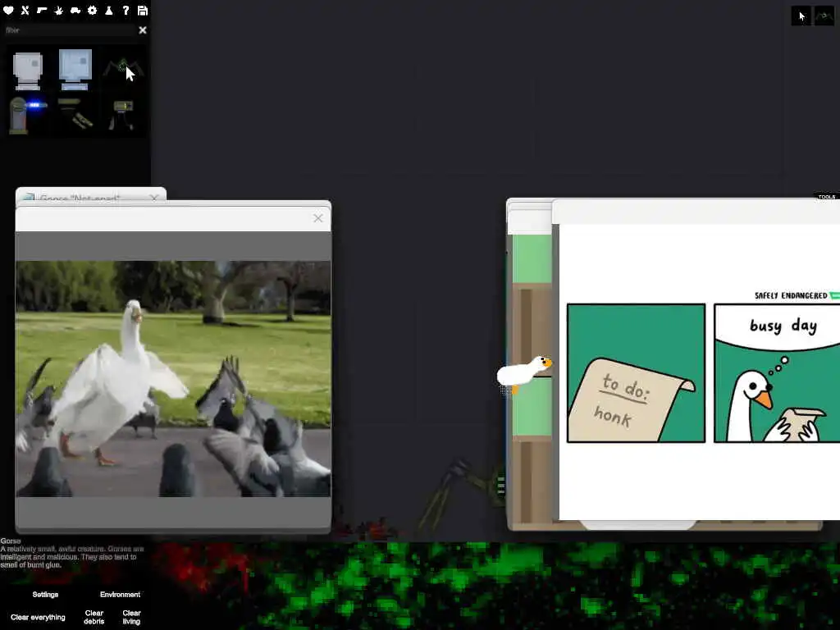Open the Environment options
This screenshot has width=840, height=630.
click(x=120, y=595)
